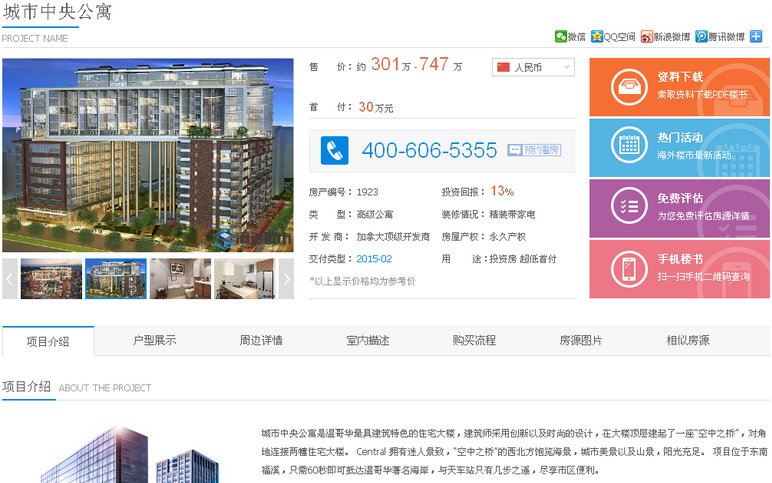The height and width of the screenshot is (483, 772).
Task: Click the blue phone icon
Action: [334, 150]
